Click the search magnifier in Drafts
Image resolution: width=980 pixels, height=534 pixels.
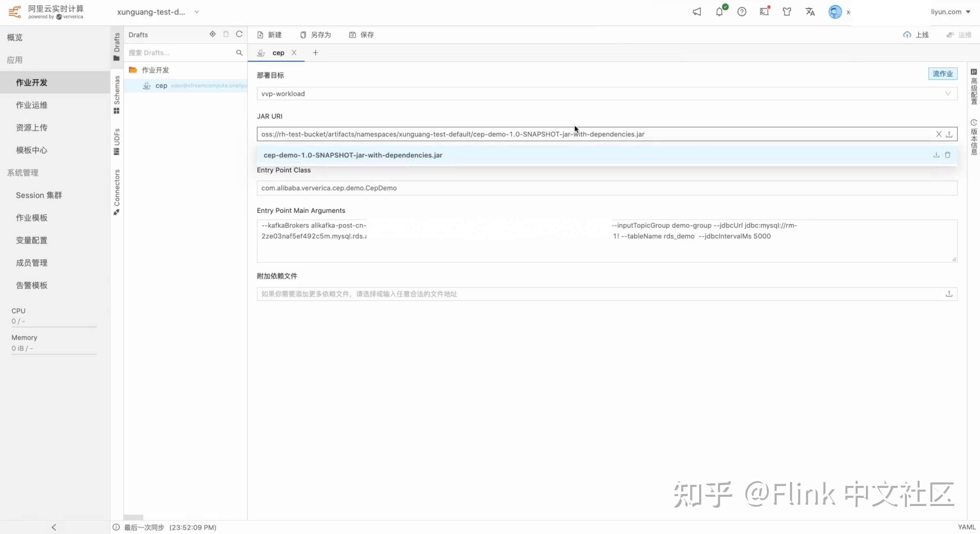tap(239, 53)
